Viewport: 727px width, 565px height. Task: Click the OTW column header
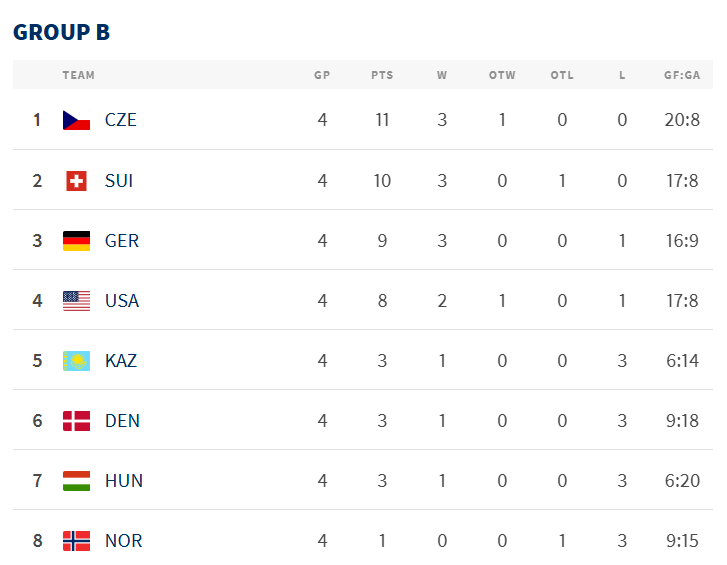point(502,75)
